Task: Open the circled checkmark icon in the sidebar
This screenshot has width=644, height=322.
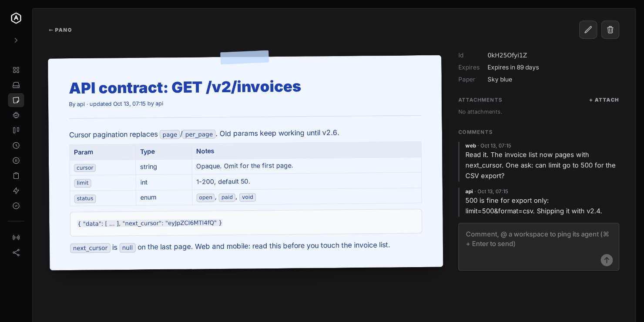Action: coord(16,206)
